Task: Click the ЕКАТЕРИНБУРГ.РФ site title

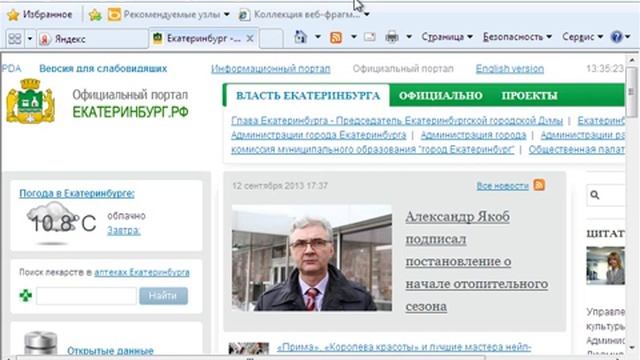Action: pos(131,112)
